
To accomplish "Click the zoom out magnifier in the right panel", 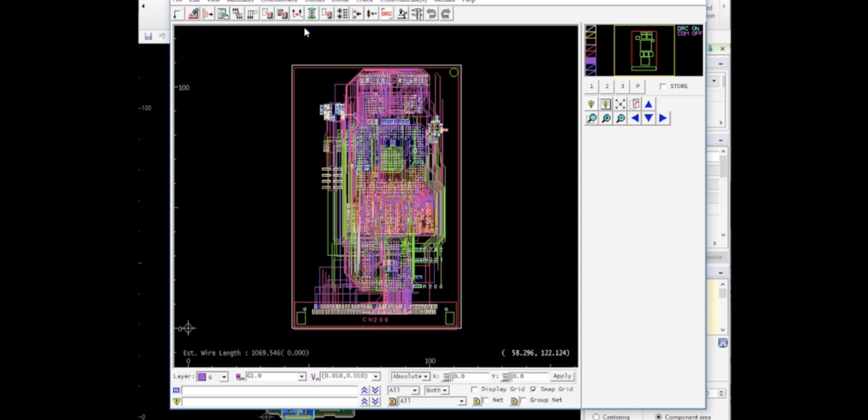I will click(x=620, y=118).
